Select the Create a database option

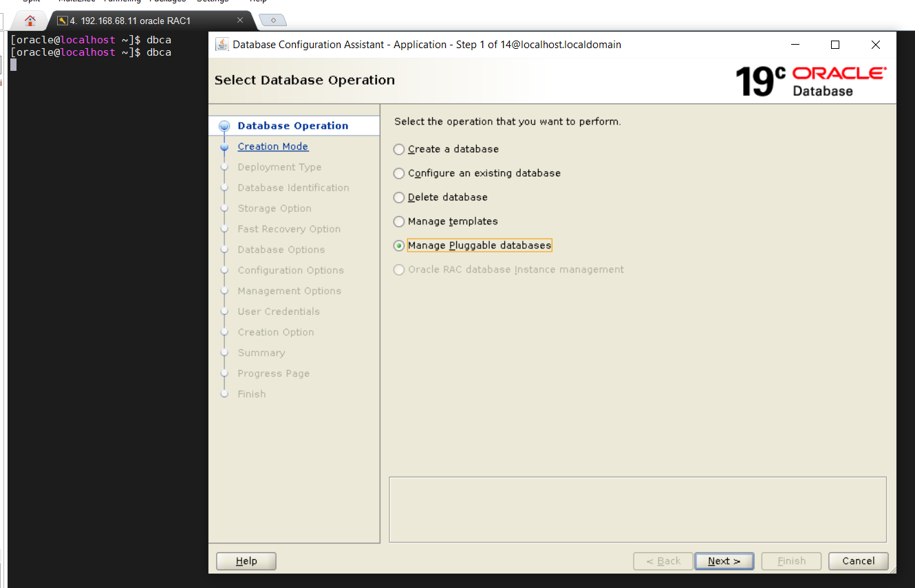(x=399, y=149)
